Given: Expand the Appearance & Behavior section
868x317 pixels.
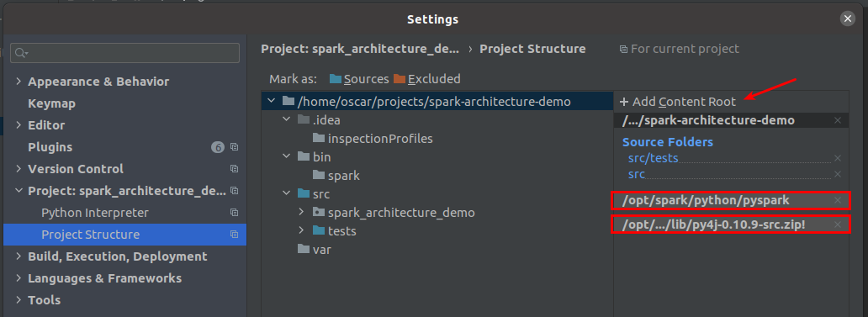Looking at the screenshot, I should pos(19,82).
